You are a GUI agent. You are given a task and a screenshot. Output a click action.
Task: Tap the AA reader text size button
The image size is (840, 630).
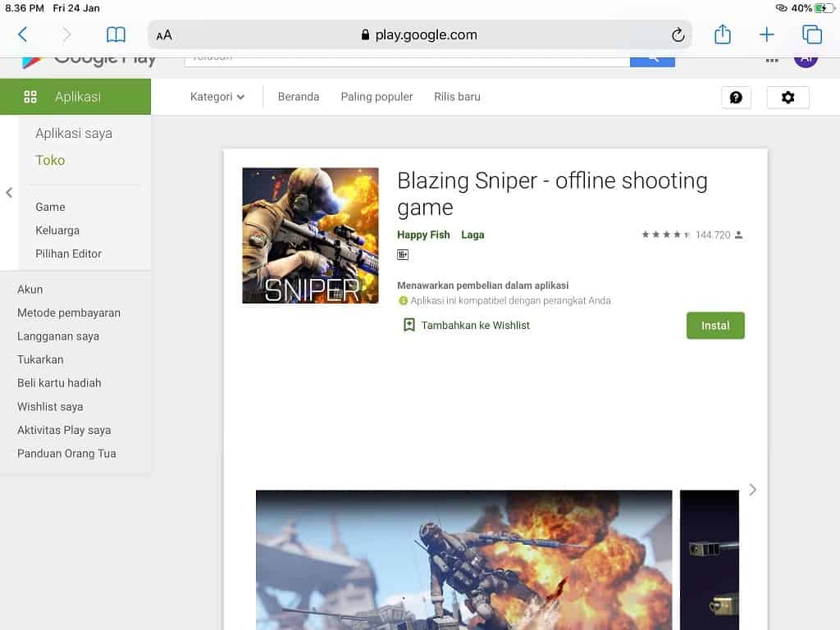click(164, 35)
